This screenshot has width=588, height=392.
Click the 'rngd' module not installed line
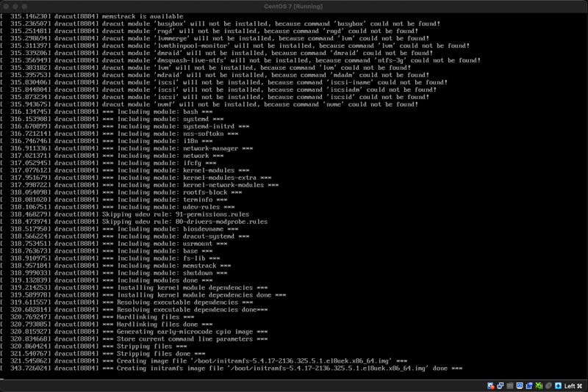[209, 31]
